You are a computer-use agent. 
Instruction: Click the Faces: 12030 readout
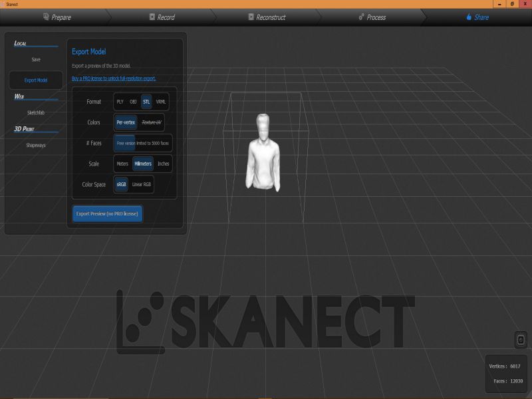click(508, 381)
